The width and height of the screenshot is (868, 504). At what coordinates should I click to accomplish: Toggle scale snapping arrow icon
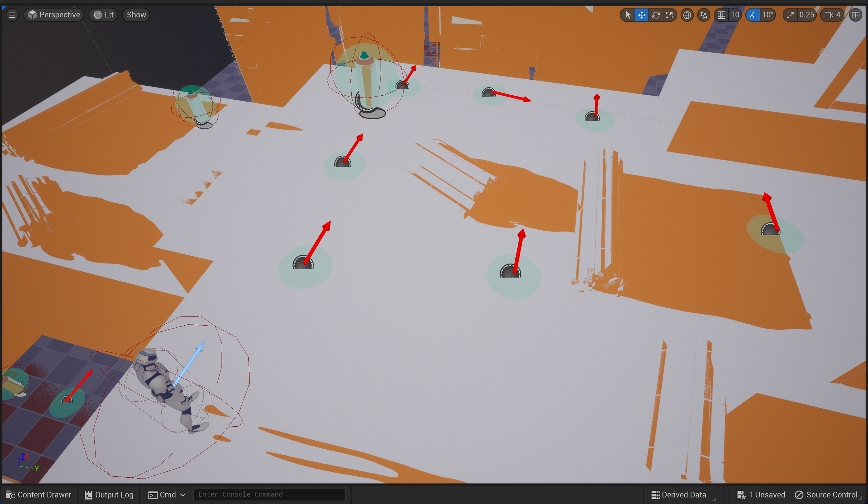click(x=790, y=15)
